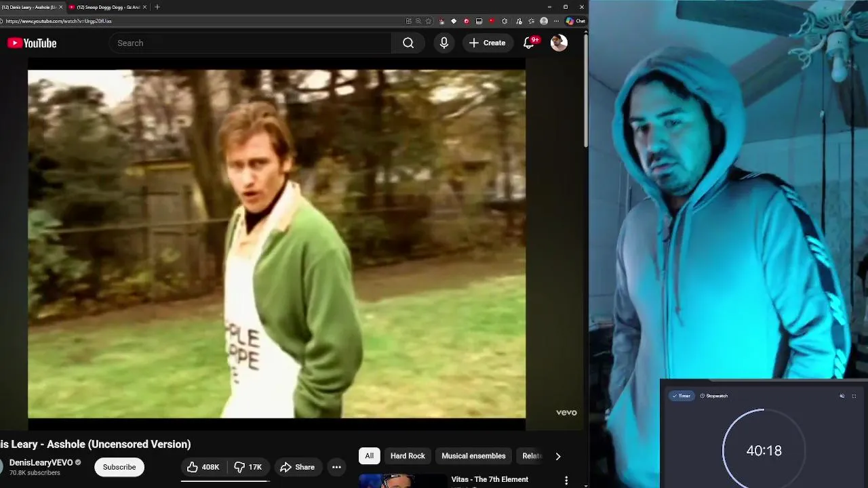Open browser settings and more ellipsis
Image resolution: width=868 pixels, height=488 pixels.
[557, 21]
